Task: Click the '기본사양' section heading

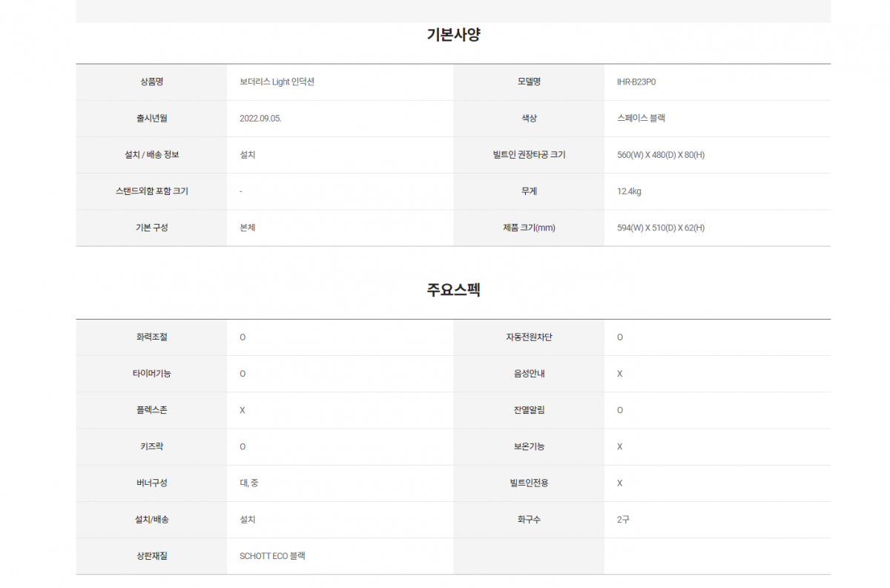Action: [x=453, y=34]
